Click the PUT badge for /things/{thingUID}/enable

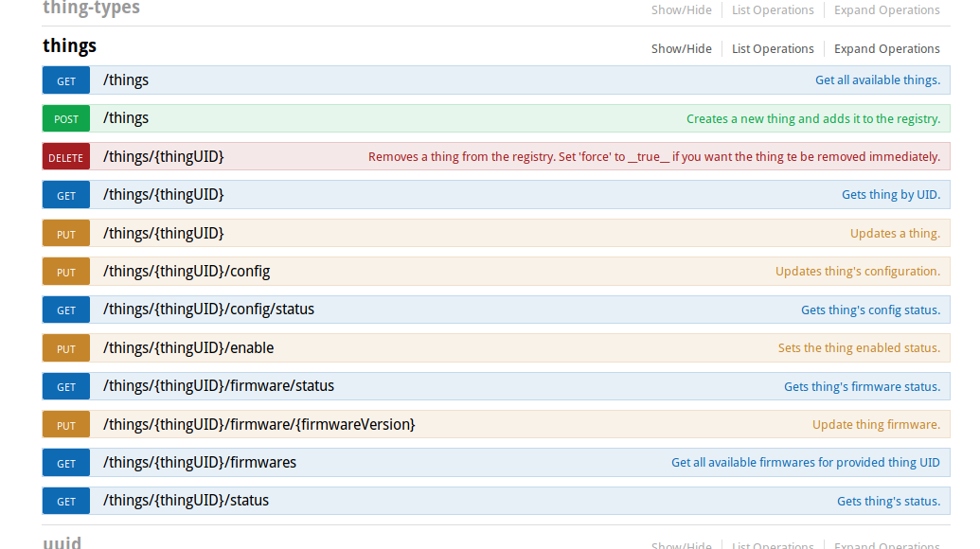pyautogui.click(x=66, y=348)
